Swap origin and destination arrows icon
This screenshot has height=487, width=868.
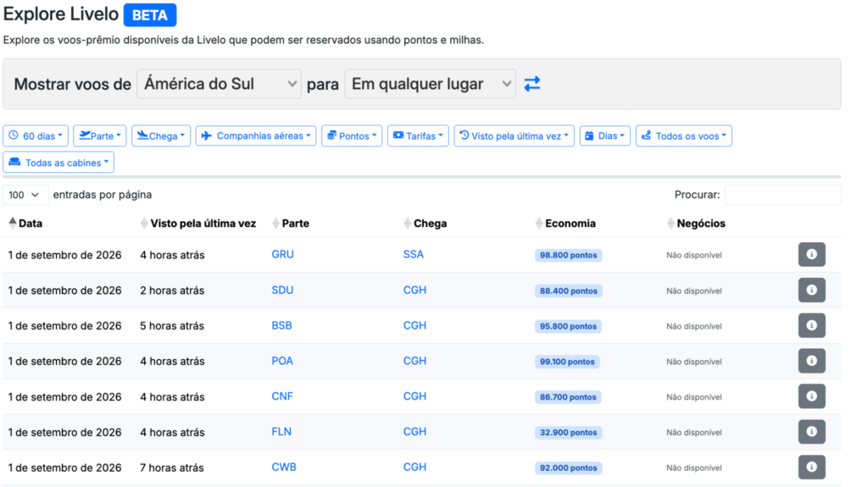[532, 84]
